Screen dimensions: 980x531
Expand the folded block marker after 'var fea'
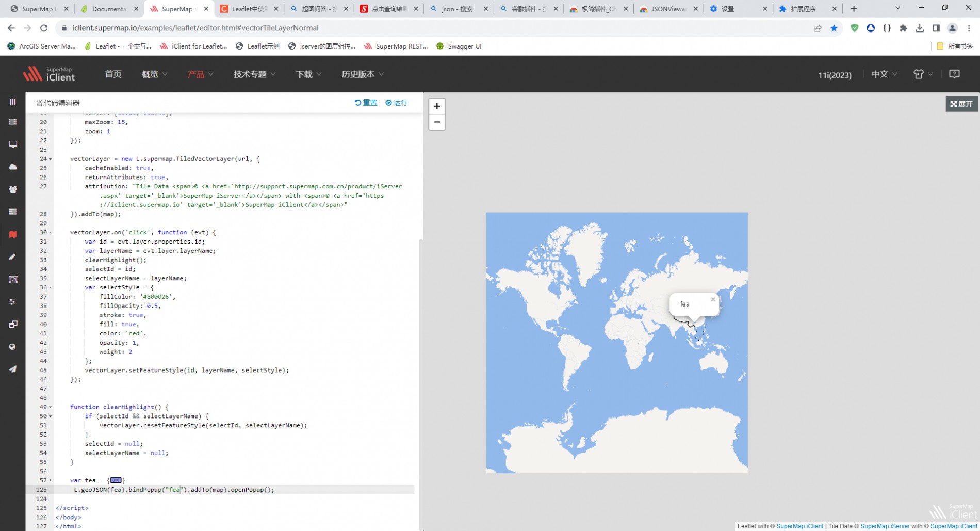[116, 480]
